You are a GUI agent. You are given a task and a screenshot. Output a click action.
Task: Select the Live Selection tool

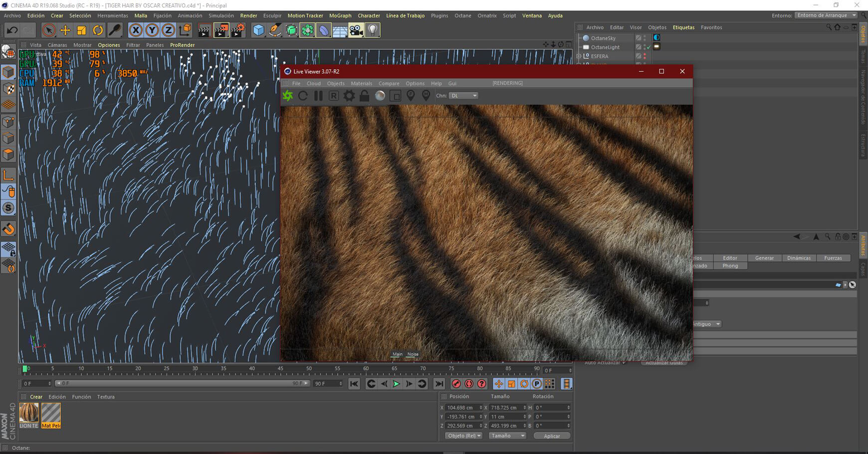pos(48,30)
